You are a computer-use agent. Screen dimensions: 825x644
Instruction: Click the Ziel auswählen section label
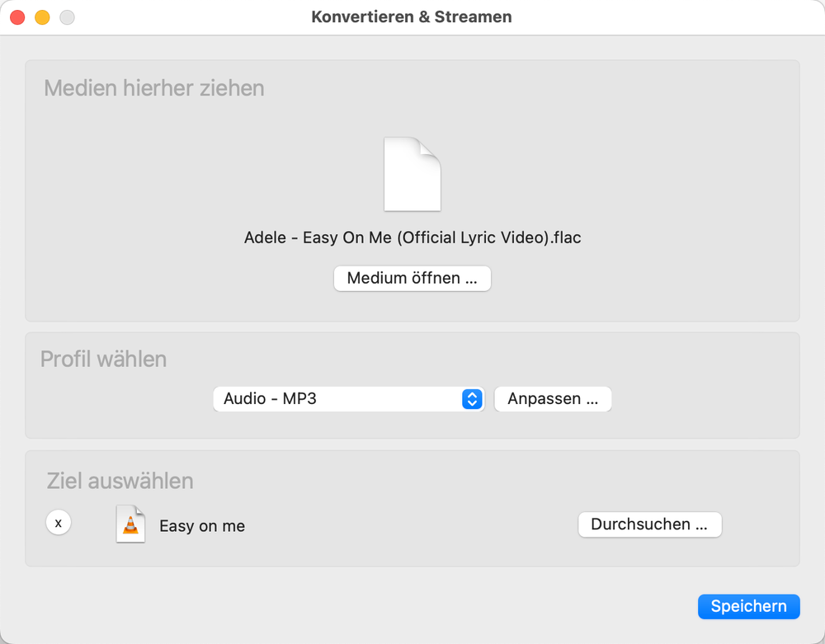click(119, 481)
